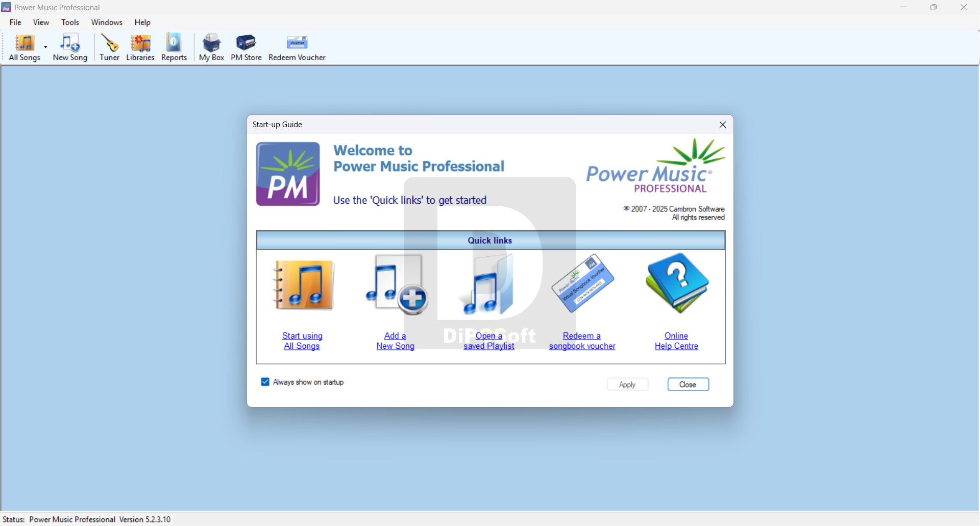Open the Libraries toolbar icon
Viewport: 980px width, 526px height.
coord(140,47)
